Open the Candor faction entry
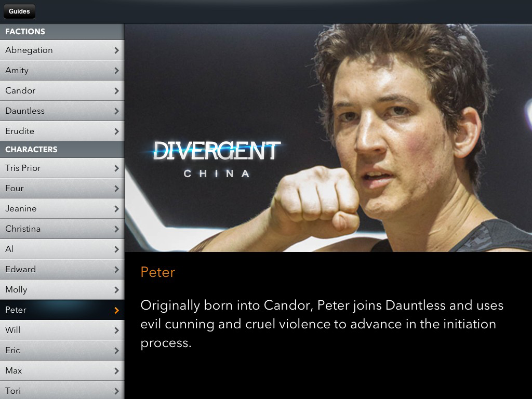The width and height of the screenshot is (532, 399). [x=62, y=90]
